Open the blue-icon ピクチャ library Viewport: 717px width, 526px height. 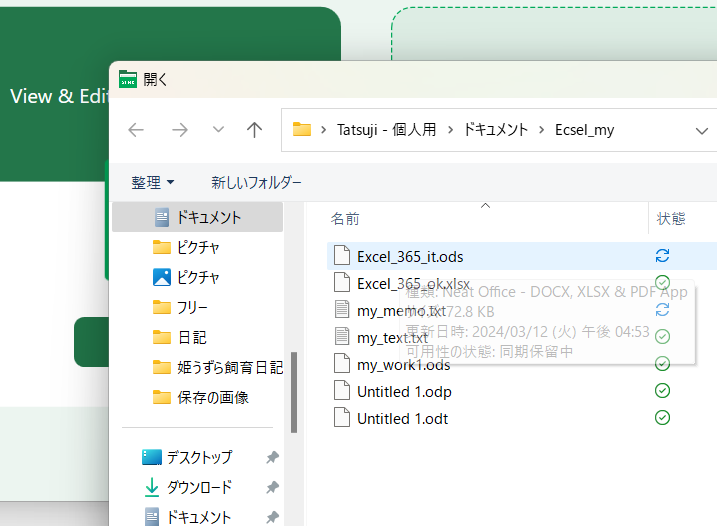pos(198,277)
